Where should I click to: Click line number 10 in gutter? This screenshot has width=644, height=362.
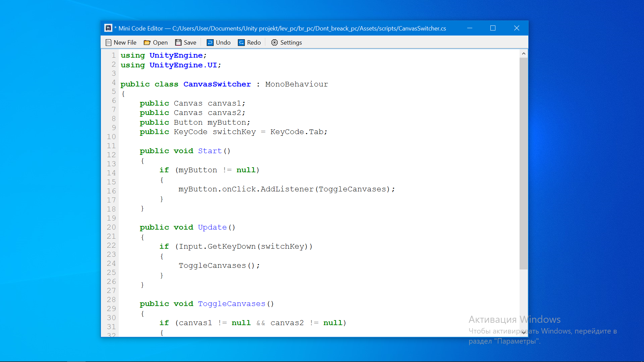[x=111, y=137]
